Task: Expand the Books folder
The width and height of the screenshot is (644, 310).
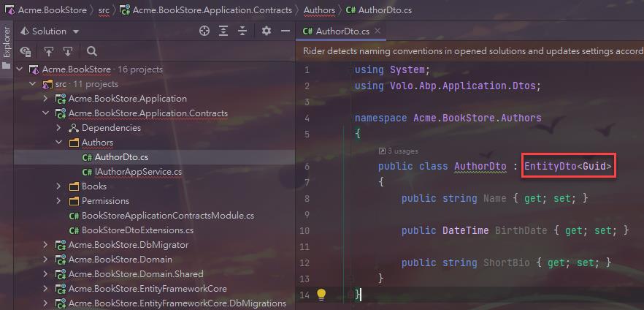Action: point(60,186)
